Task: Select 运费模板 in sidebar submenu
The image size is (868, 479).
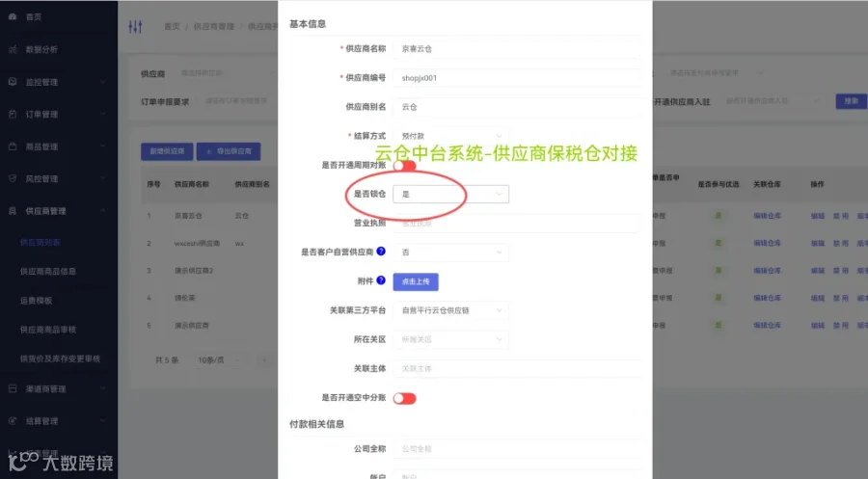Action: tap(36, 301)
